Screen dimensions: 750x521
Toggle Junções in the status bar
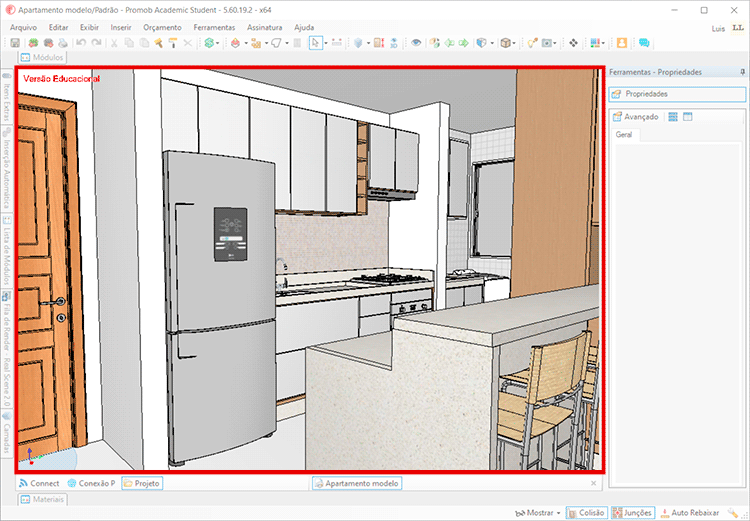tap(632, 512)
